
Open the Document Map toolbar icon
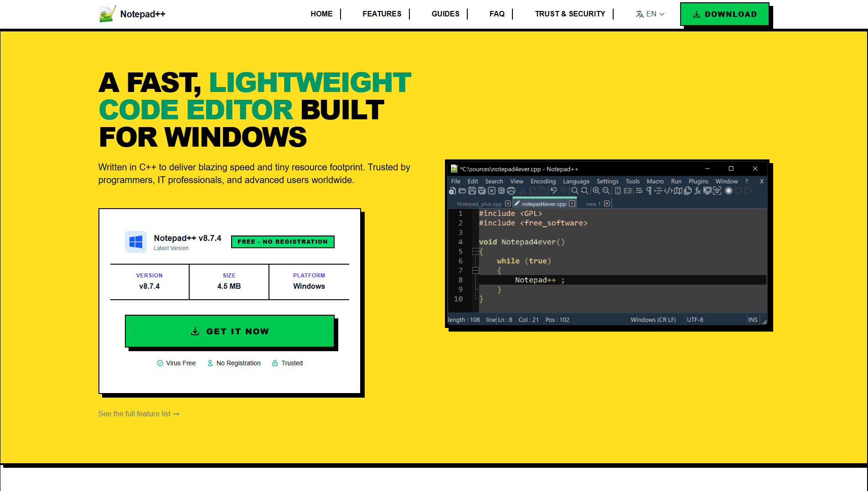678,191
